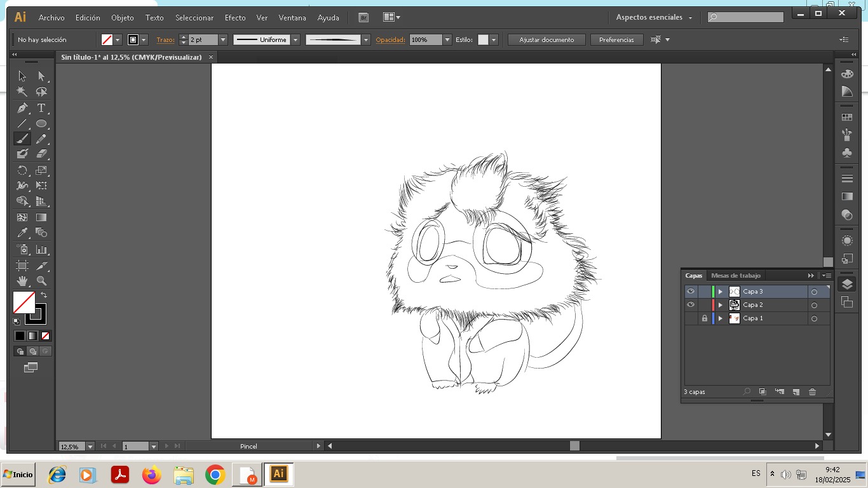Viewport: 868px width, 488px height.
Task: Expand Capa 3 layer contents triangle
Action: (721, 292)
